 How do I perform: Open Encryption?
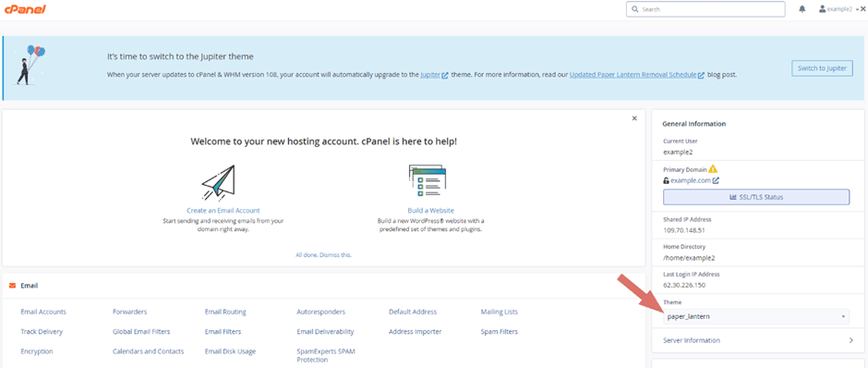[37, 351]
